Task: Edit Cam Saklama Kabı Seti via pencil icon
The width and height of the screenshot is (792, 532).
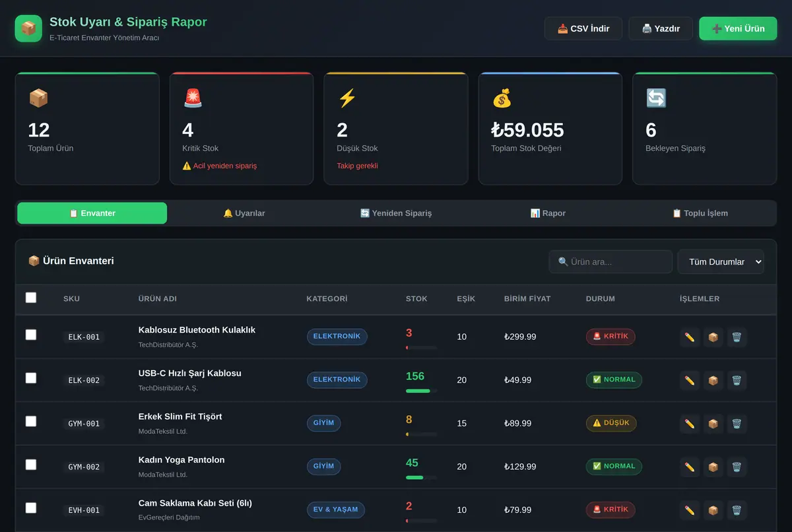Action: pos(690,510)
